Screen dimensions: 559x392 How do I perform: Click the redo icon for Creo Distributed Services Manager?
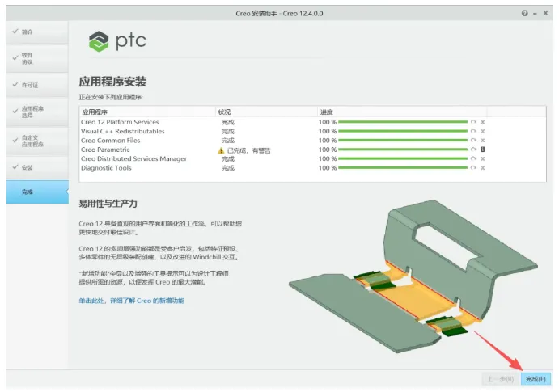473,158
